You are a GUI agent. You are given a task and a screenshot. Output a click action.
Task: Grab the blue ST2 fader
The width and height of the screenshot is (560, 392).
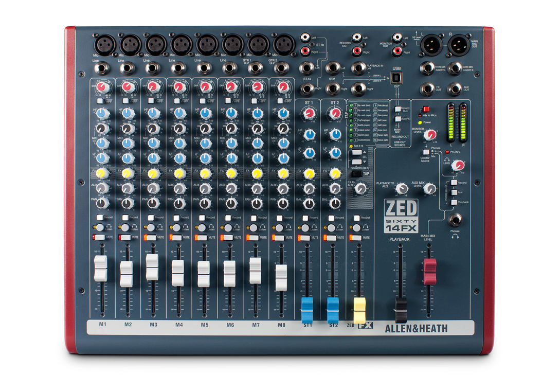coord(333,310)
